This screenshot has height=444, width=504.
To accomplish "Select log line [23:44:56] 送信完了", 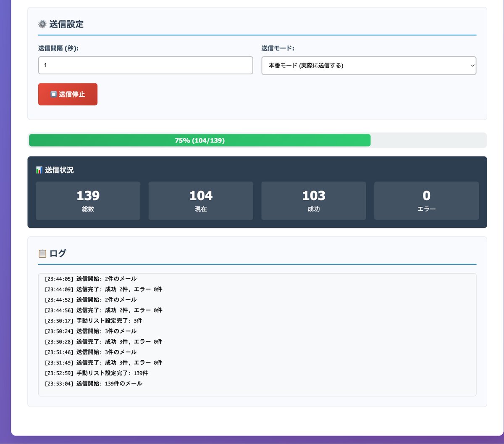I will (103, 310).
